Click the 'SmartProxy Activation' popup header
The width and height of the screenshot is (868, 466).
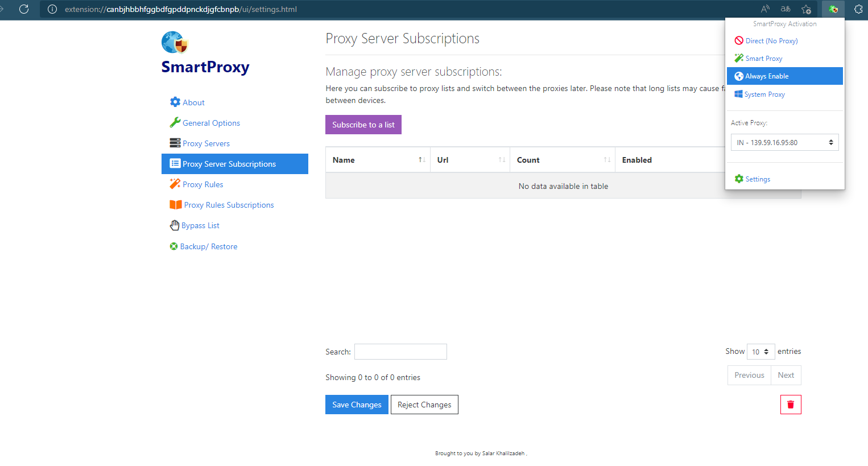[x=785, y=24]
